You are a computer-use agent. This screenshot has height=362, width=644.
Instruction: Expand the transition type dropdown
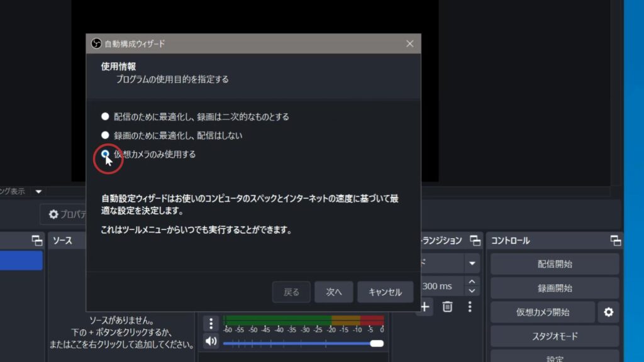(x=472, y=263)
